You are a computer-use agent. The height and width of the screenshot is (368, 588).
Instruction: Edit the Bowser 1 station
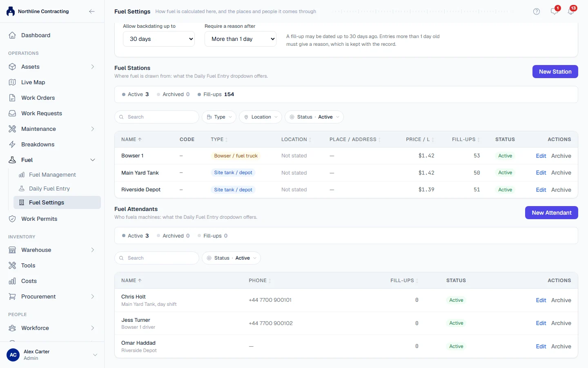pos(541,156)
